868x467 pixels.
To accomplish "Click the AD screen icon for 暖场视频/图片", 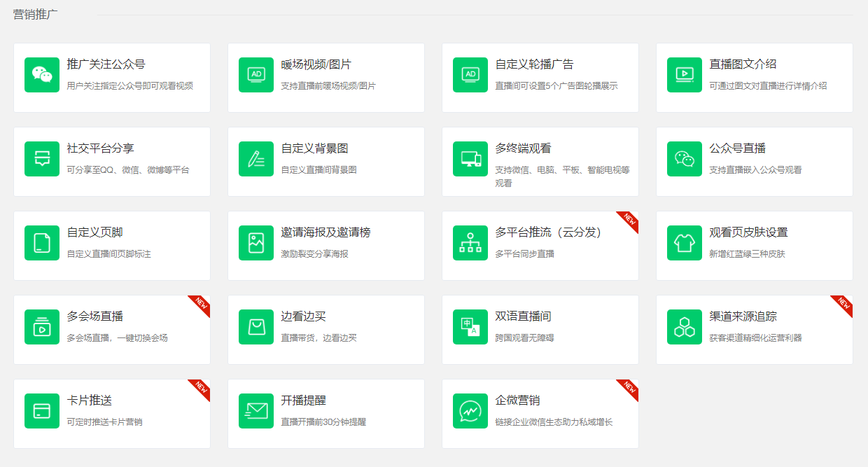I will click(x=256, y=75).
